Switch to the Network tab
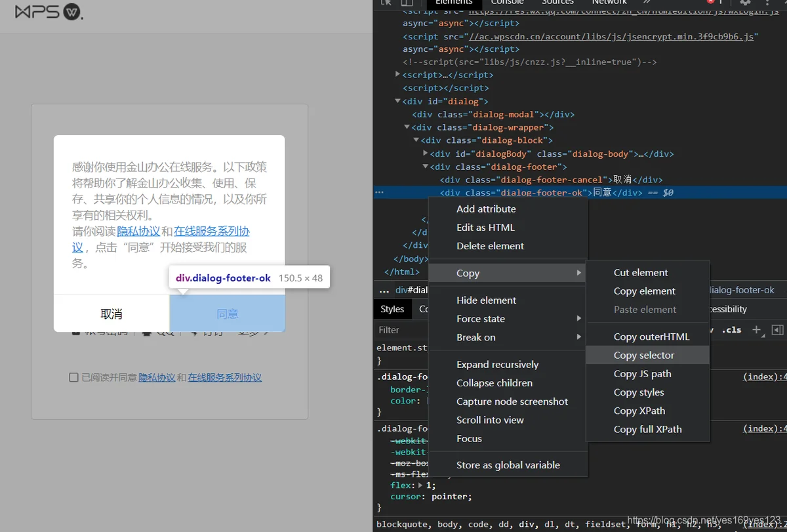The height and width of the screenshot is (532, 787). pos(609,3)
